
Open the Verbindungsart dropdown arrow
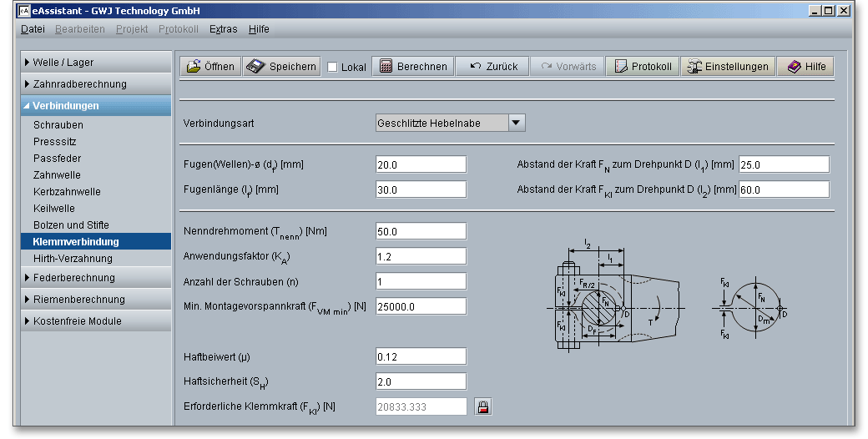[x=516, y=123]
